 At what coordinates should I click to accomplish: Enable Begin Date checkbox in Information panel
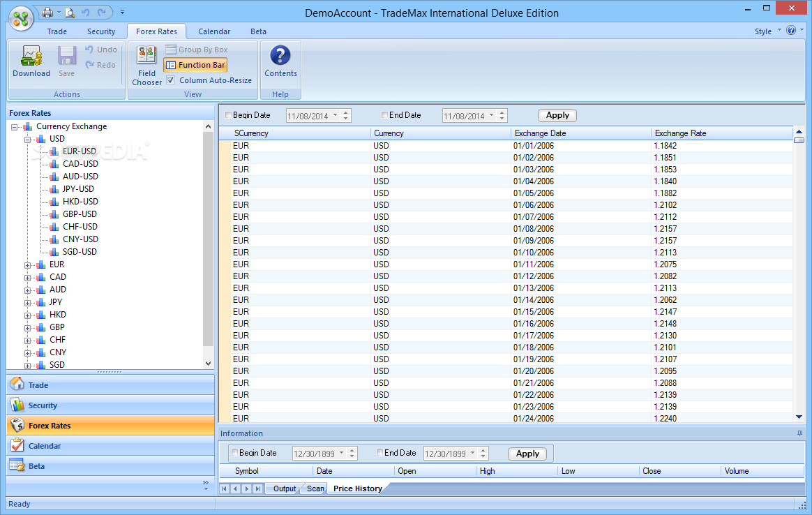click(x=234, y=453)
